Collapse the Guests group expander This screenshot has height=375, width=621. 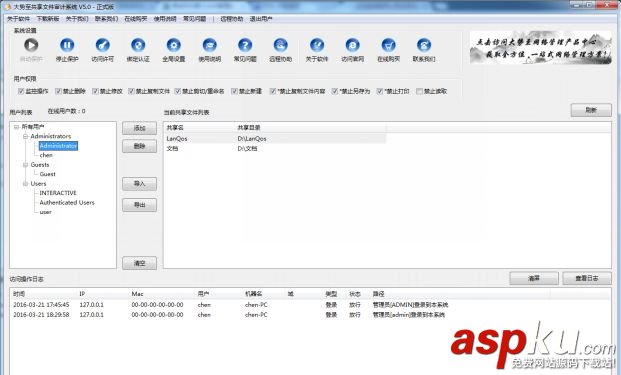coord(25,165)
